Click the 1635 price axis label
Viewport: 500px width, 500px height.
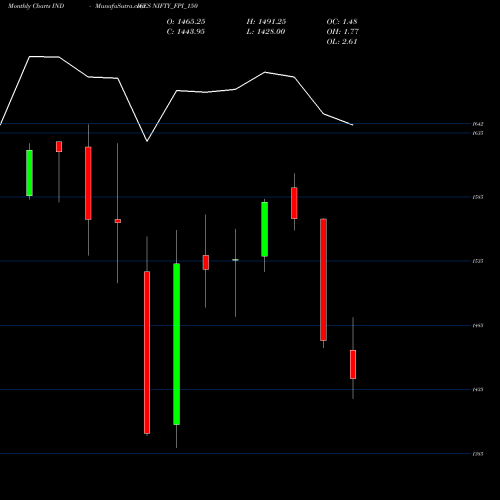point(478,133)
